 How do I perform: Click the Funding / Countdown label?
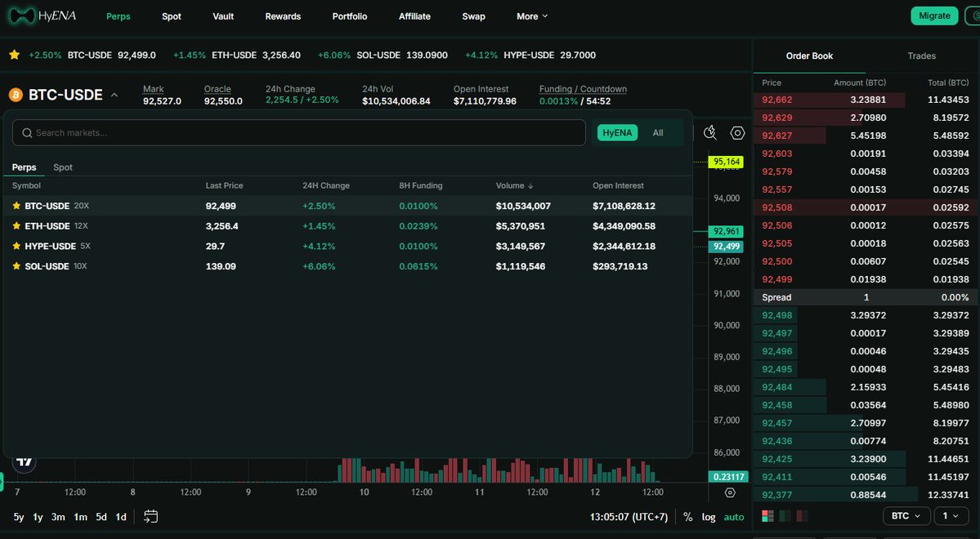click(x=583, y=89)
